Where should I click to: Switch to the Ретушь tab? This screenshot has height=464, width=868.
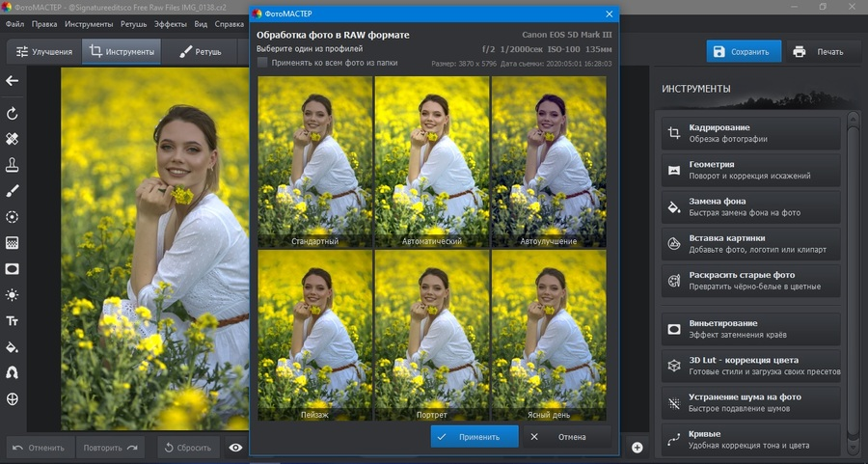(x=201, y=51)
